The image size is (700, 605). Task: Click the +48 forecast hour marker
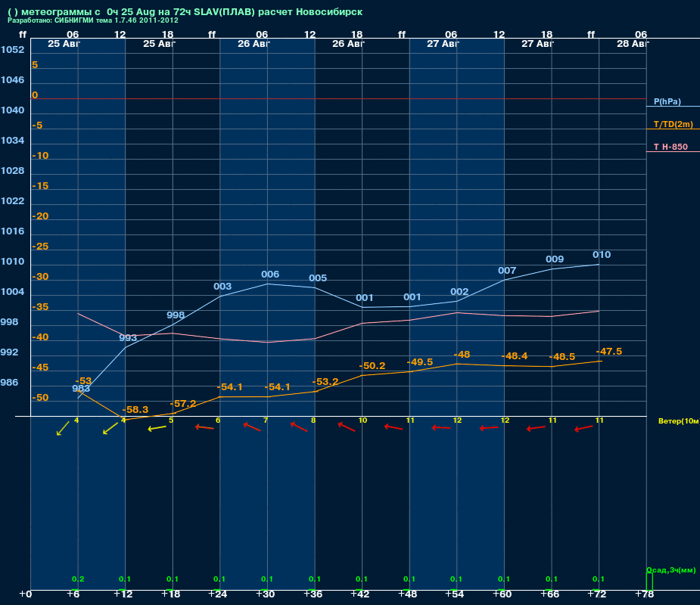407,594
